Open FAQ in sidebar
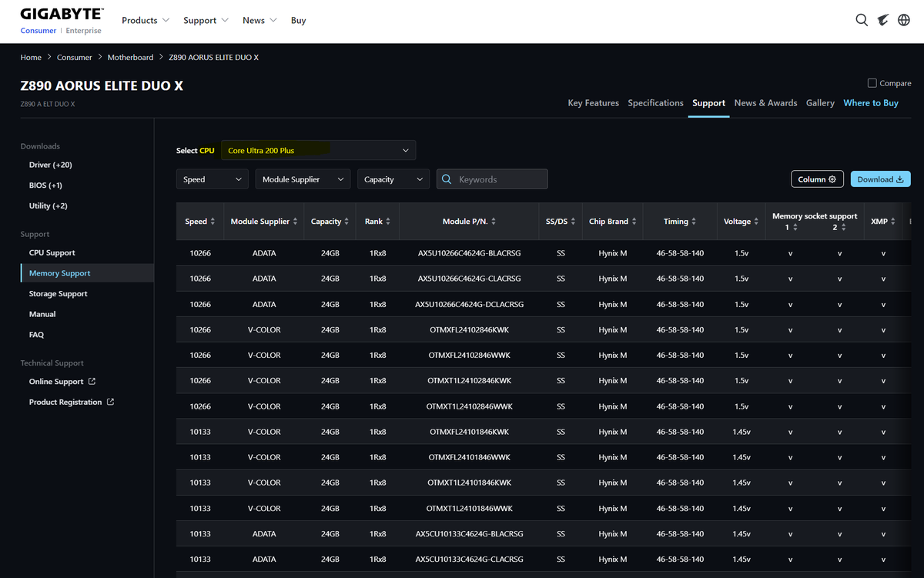924x578 pixels. (36, 335)
